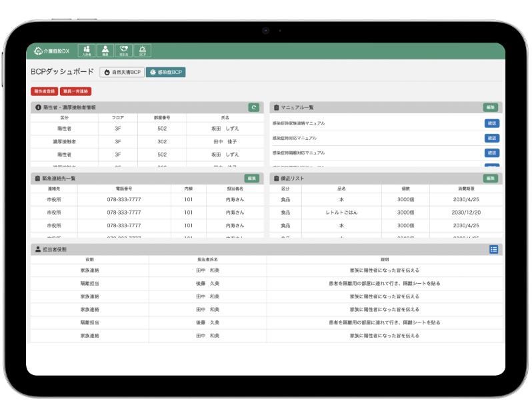Select the 感染症BCP tab
This screenshot has height=417, width=532.
click(x=165, y=72)
